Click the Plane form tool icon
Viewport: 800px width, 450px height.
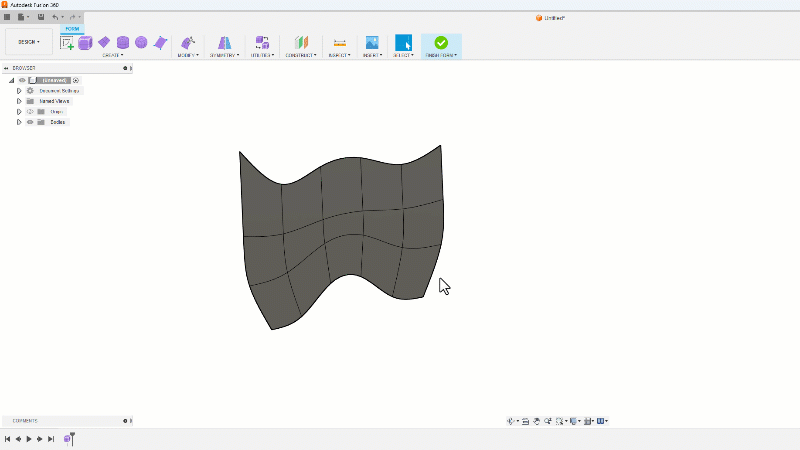click(104, 42)
